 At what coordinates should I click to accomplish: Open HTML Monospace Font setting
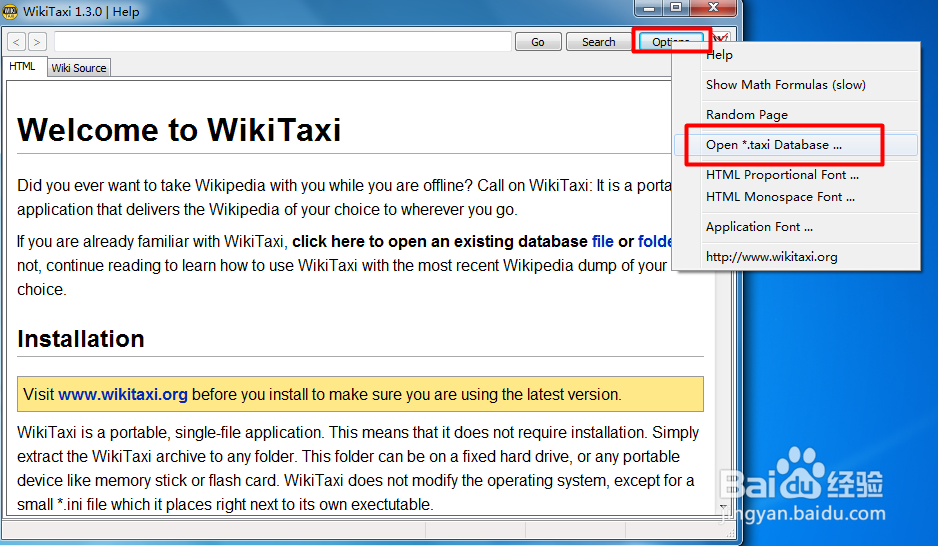point(796,197)
